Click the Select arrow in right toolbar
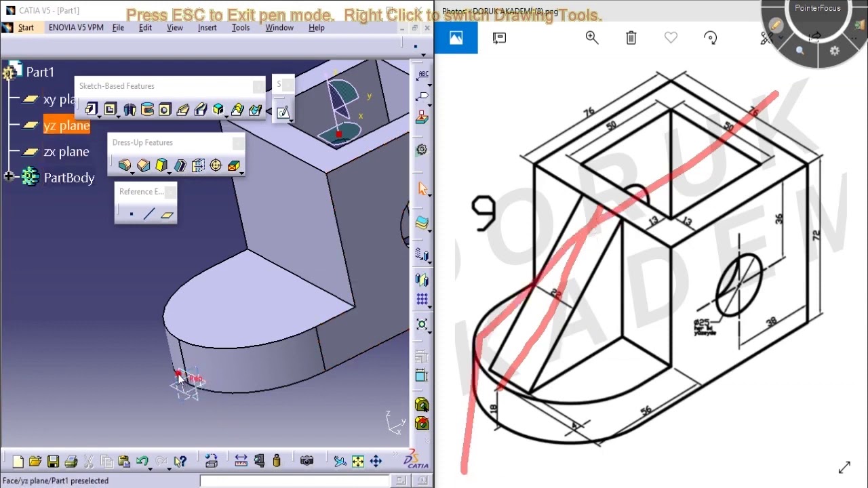This screenshot has width=868, height=488. (422, 188)
